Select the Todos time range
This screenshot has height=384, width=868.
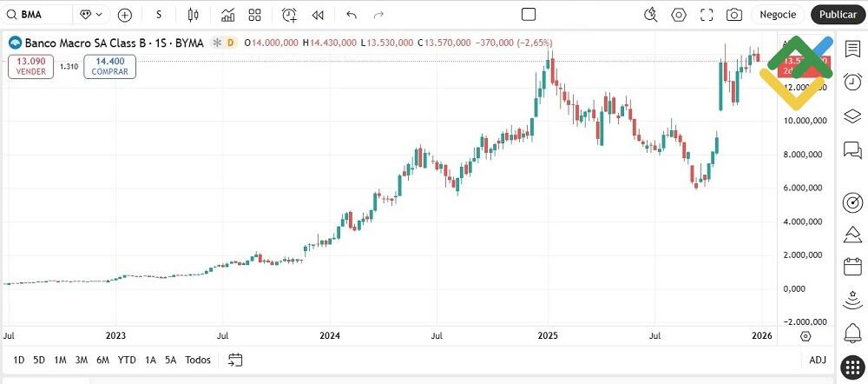pyautogui.click(x=198, y=361)
